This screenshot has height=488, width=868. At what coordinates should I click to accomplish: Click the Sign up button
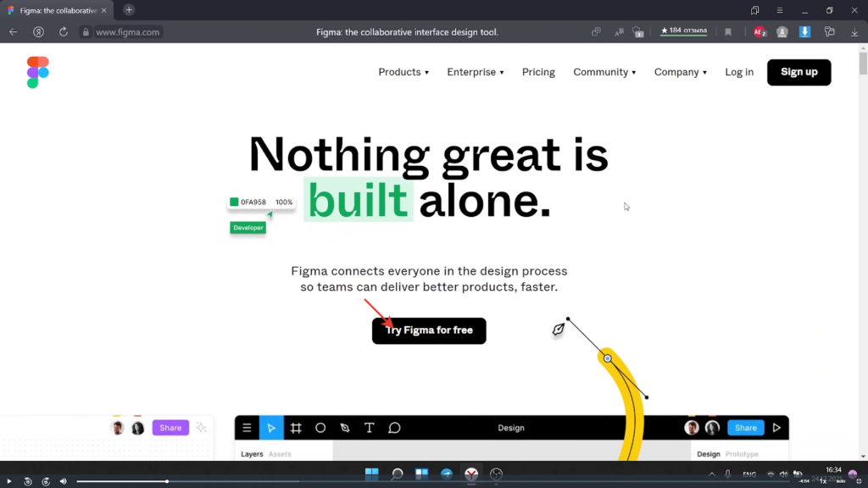[x=798, y=72]
